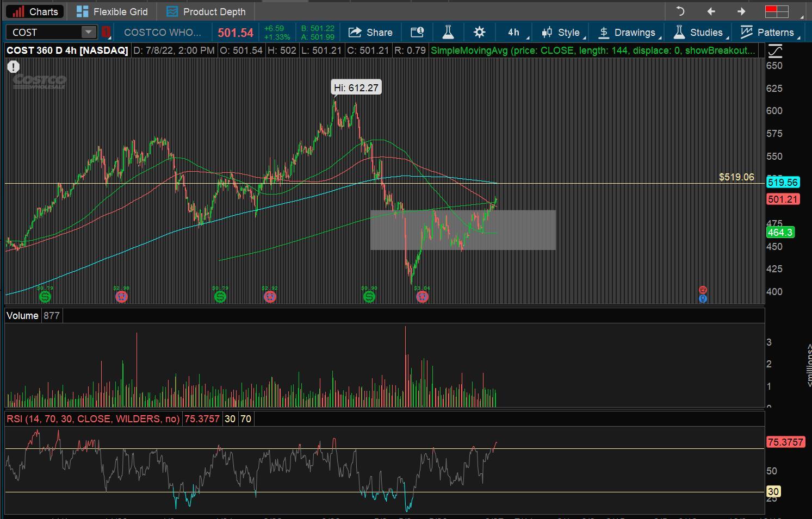Screen dimensions: 812x519
Task: Switch to the Flexible Grid tab
Action: click(x=112, y=11)
